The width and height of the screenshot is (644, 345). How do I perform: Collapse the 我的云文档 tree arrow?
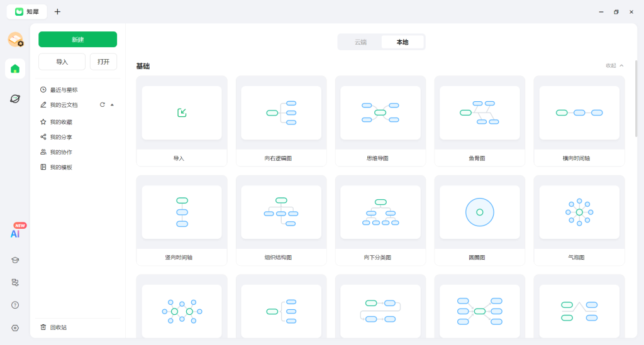click(x=112, y=105)
